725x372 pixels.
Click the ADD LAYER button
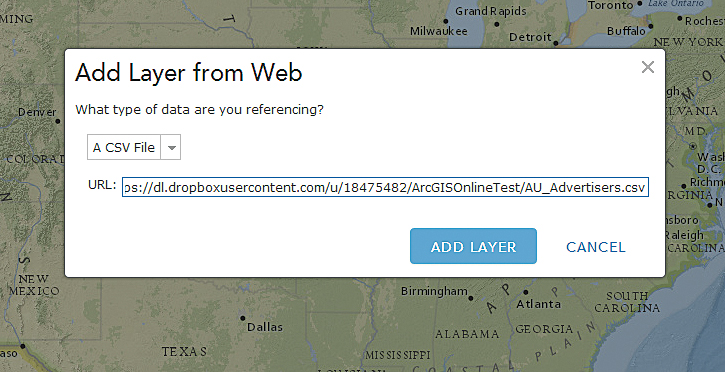point(473,246)
